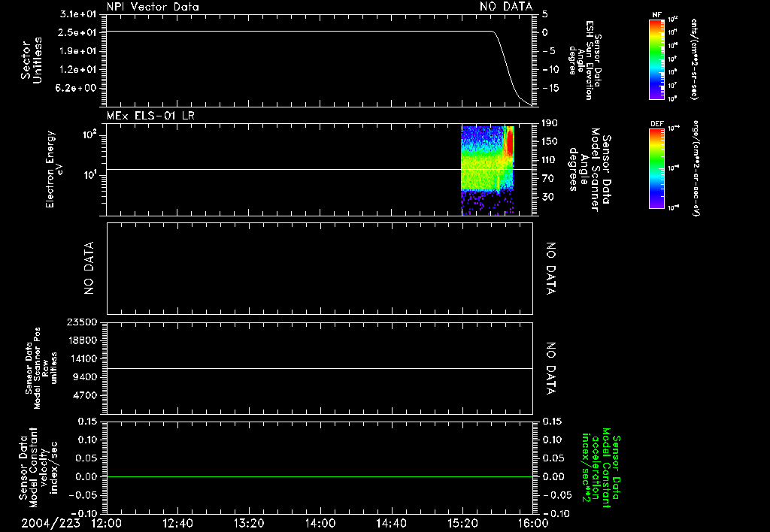Click the 14:00 time axis label

320,523
